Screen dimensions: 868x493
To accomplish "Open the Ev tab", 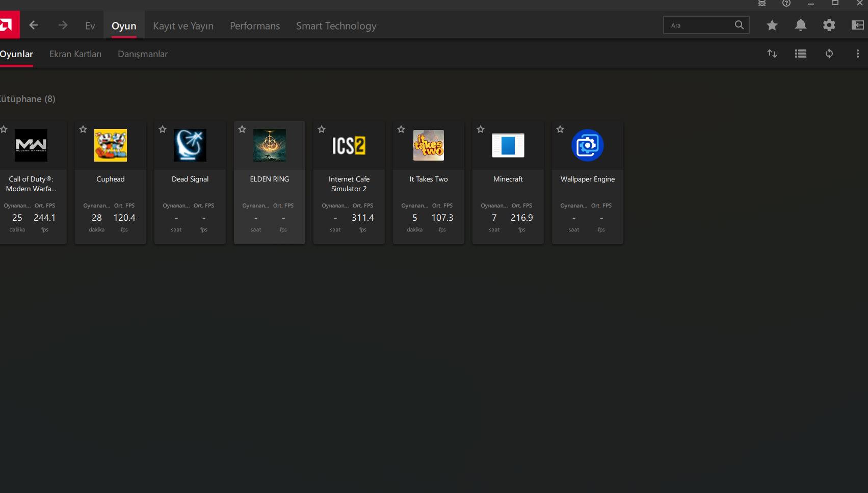I will tap(90, 25).
